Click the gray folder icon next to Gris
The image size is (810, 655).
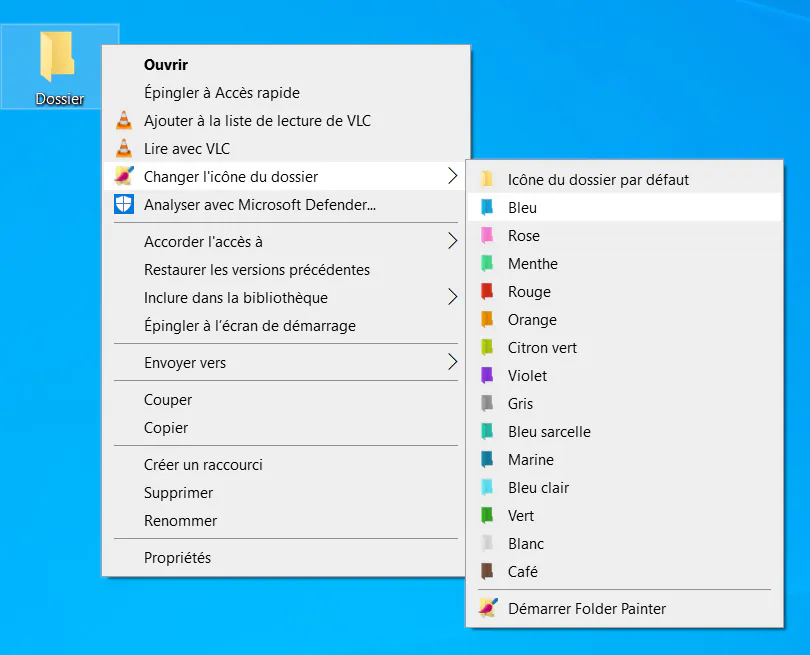pos(487,403)
